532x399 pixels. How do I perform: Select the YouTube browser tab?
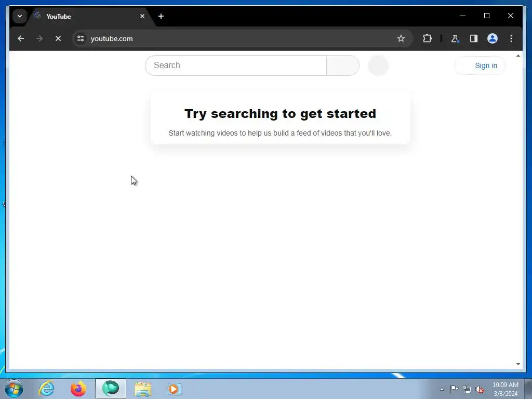[x=90, y=16]
